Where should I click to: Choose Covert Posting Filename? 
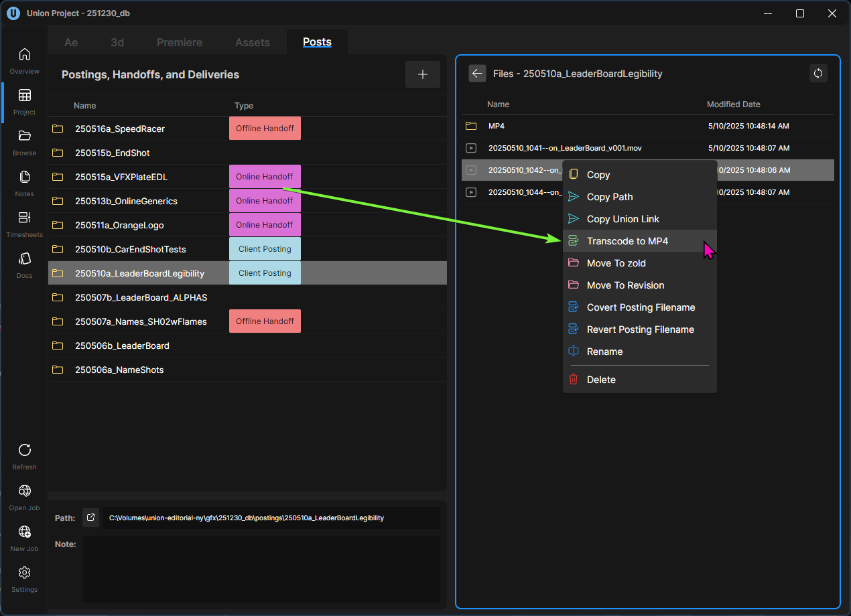pyautogui.click(x=640, y=307)
